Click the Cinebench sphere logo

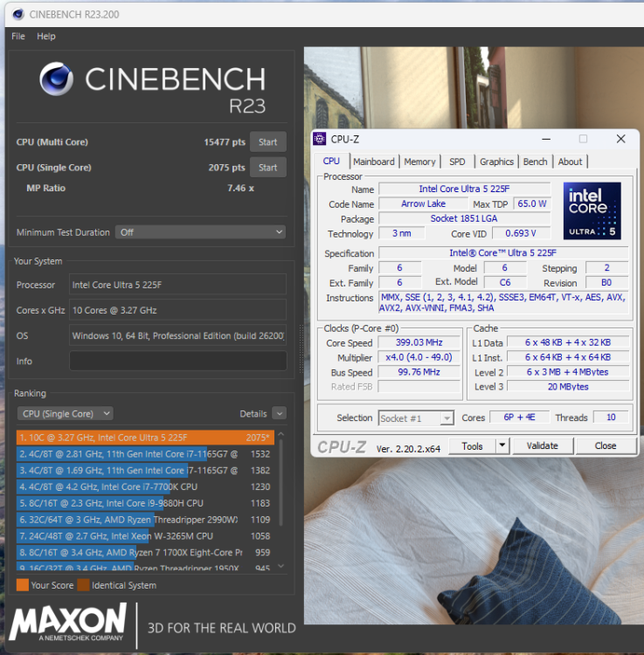point(57,79)
